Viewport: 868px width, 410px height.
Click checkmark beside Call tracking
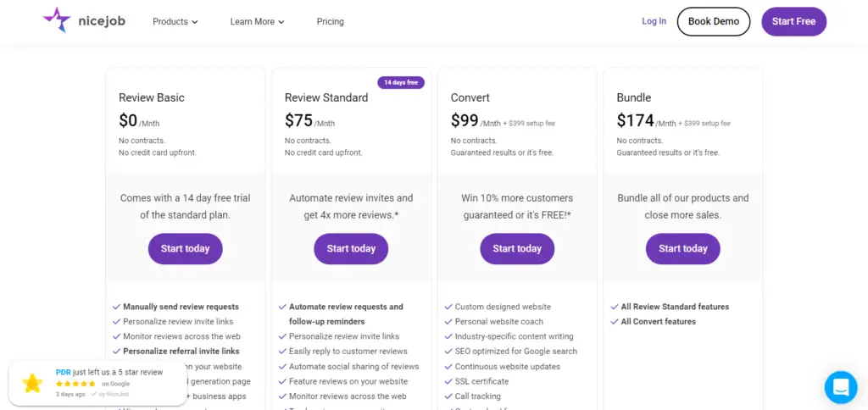coord(448,396)
